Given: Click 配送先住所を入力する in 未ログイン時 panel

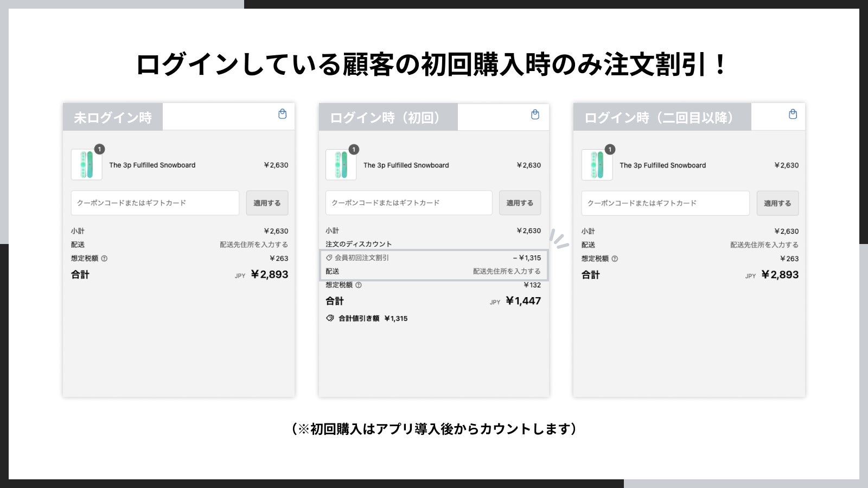Looking at the screenshot, I should [x=253, y=245].
